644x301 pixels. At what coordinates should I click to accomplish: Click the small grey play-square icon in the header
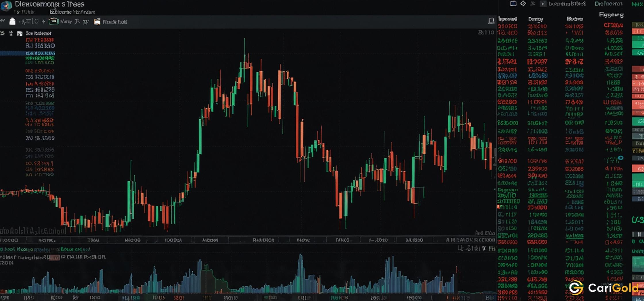point(543,4)
